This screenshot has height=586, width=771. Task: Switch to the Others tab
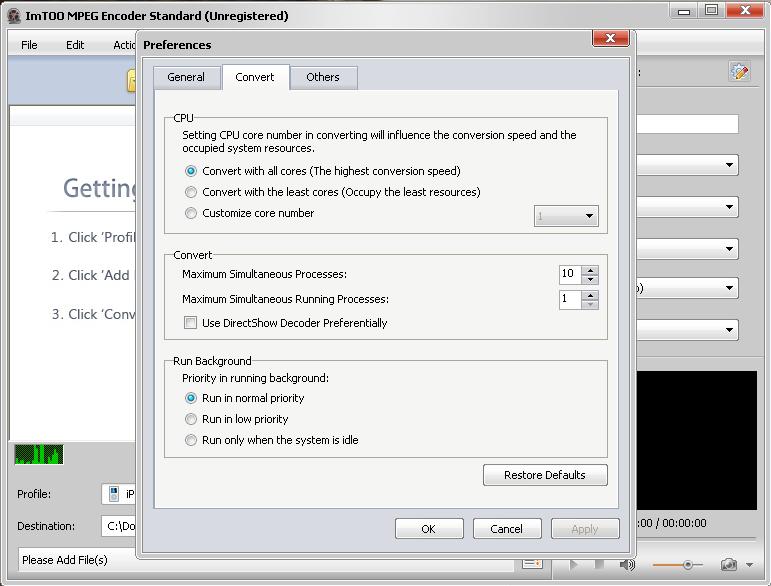323,77
